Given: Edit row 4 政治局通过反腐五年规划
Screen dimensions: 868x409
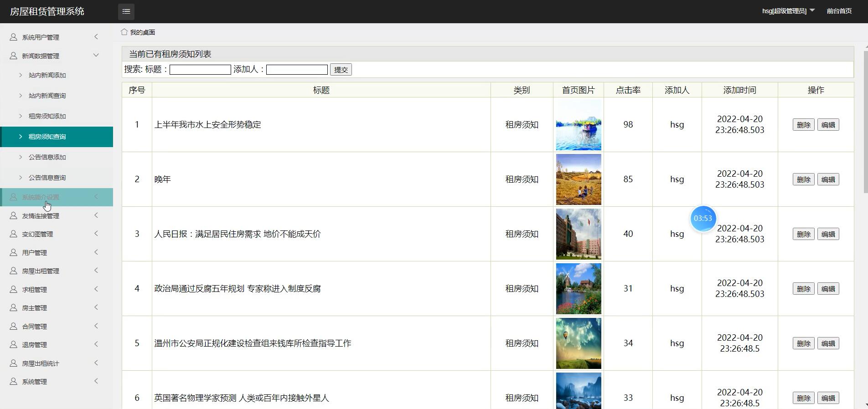Looking at the screenshot, I should coord(828,289).
